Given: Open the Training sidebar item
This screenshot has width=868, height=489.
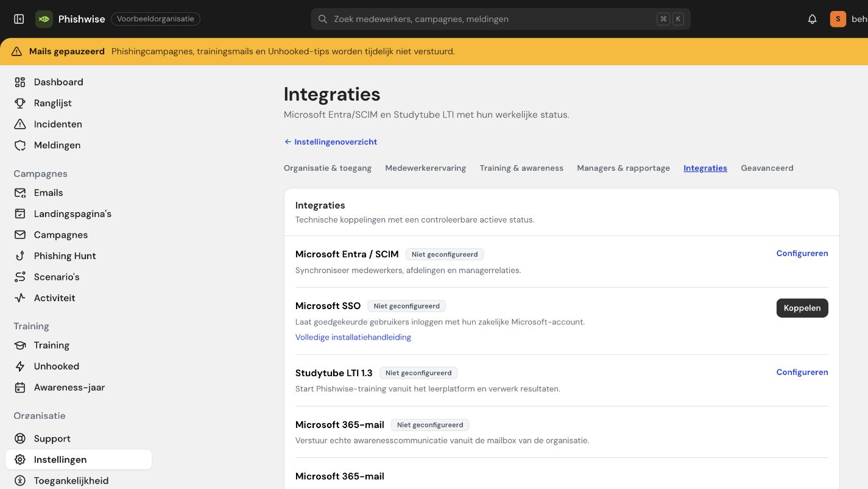Looking at the screenshot, I should (79, 345).
